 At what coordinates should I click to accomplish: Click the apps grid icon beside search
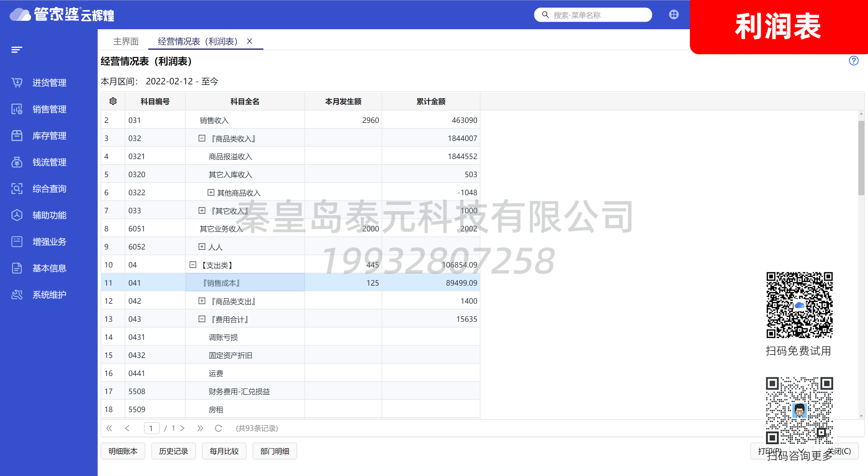click(674, 14)
